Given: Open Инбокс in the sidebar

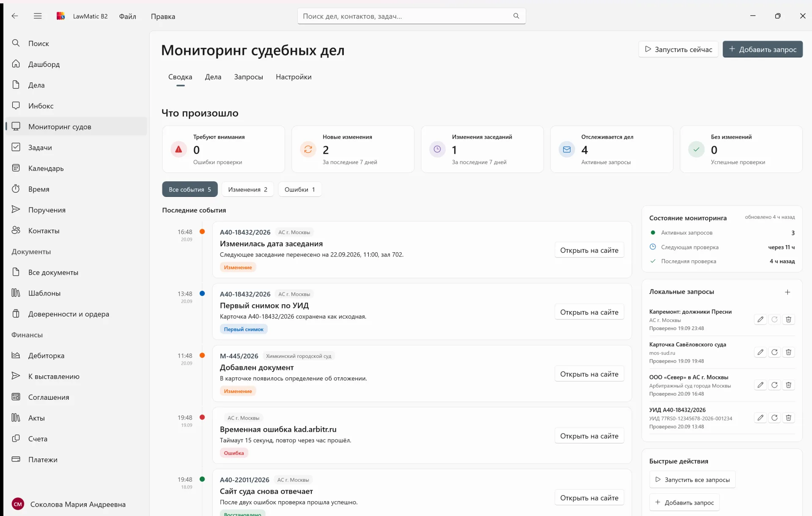Looking at the screenshot, I should pyautogui.click(x=76, y=106).
